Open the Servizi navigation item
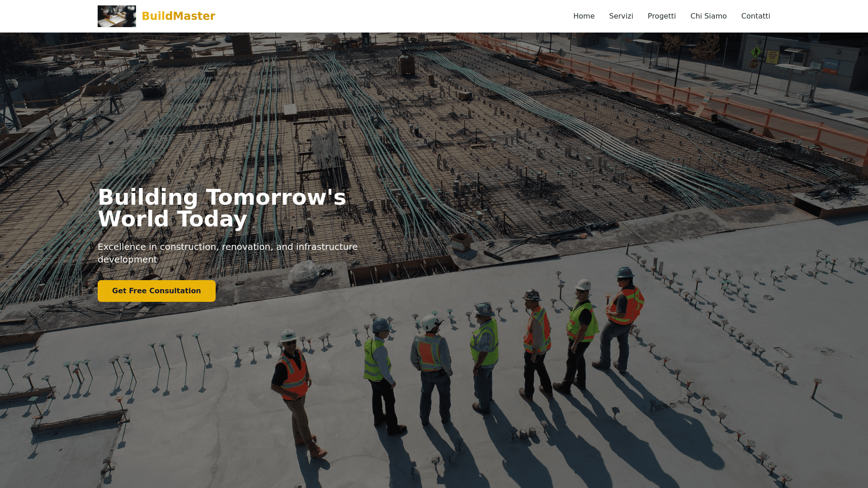868x488 pixels. 621,16
